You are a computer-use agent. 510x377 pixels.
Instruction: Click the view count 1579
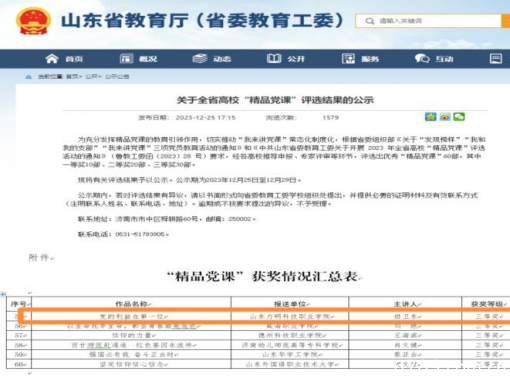(330, 118)
